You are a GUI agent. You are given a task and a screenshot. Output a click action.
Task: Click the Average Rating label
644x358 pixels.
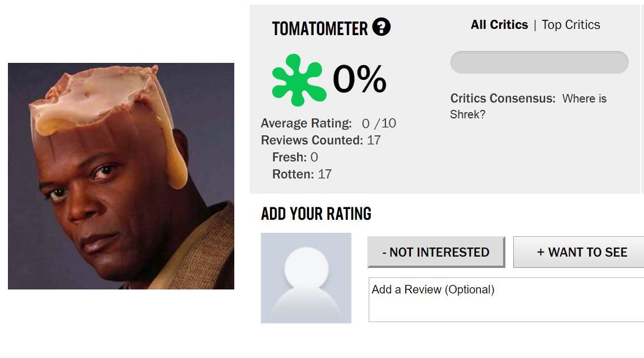[306, 123]
